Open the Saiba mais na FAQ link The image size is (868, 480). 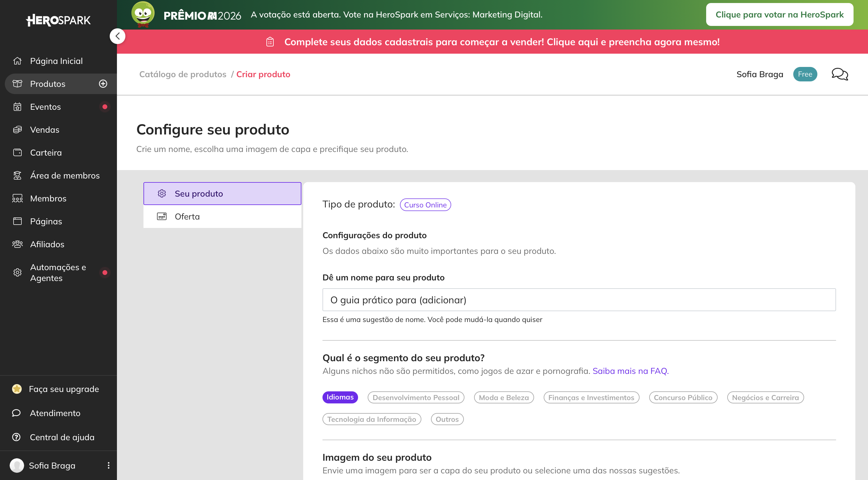[x=631, y=371]
